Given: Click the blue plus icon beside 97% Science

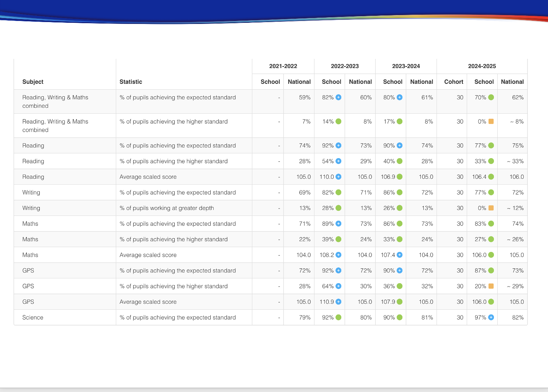Looking at the screenshot, I should coord(491,317).
